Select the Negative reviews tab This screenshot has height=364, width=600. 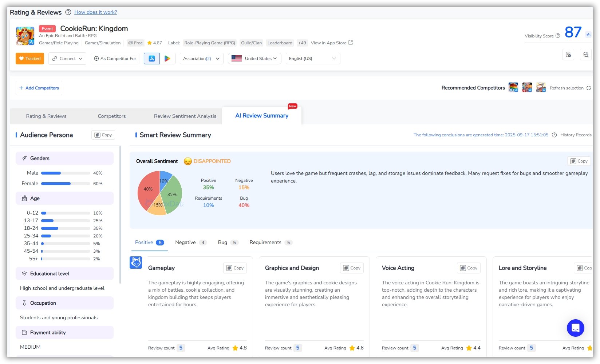point(191,243)
